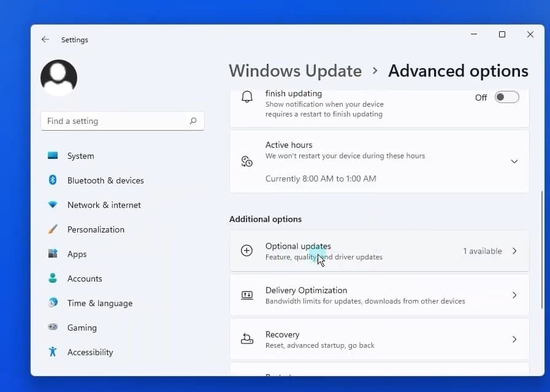Click the Recovery icon

pos(247,339)
